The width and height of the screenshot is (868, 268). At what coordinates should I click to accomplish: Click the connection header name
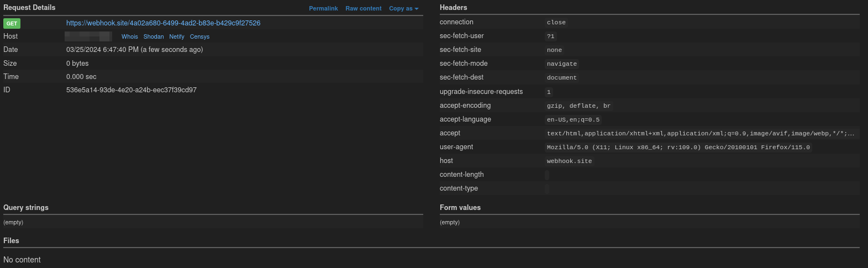tap(456, 22)
